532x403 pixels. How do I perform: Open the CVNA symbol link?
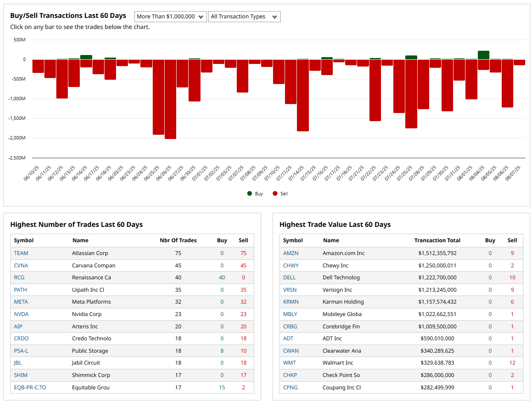[21, 265]
